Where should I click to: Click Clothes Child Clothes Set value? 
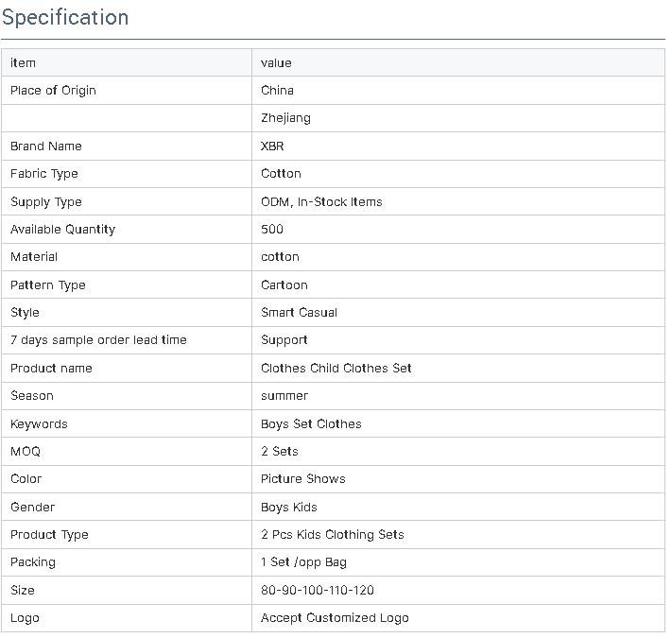(x=336, y=368)
